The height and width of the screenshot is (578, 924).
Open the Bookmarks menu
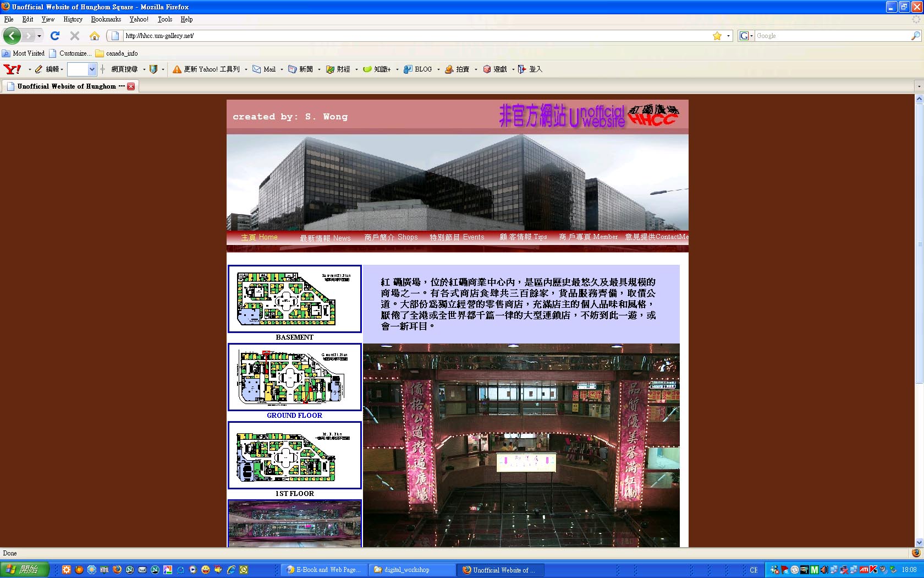point(106,19)
